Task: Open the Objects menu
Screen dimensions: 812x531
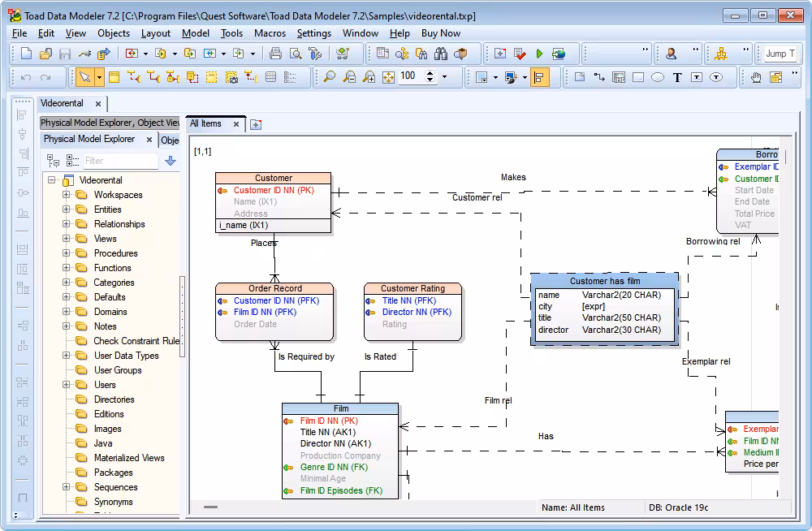Action: pyautogui.click(x=114, y=33)
